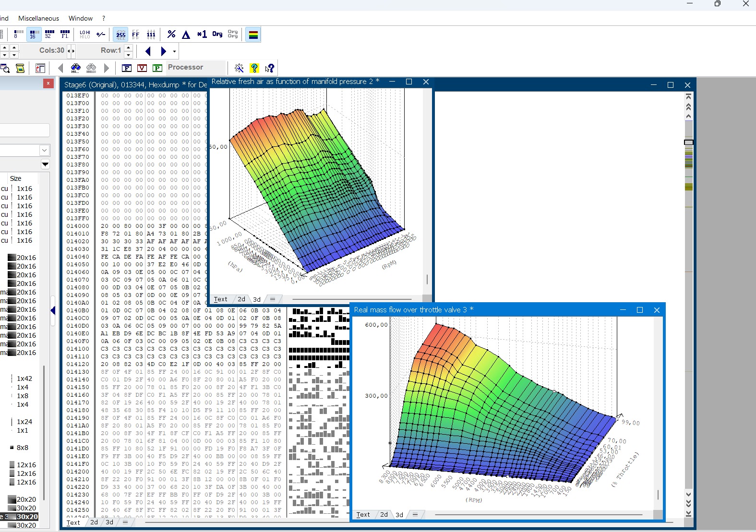Click address 014000 in Hexdump
Screen dimensions: 756x532
point(78,226)
